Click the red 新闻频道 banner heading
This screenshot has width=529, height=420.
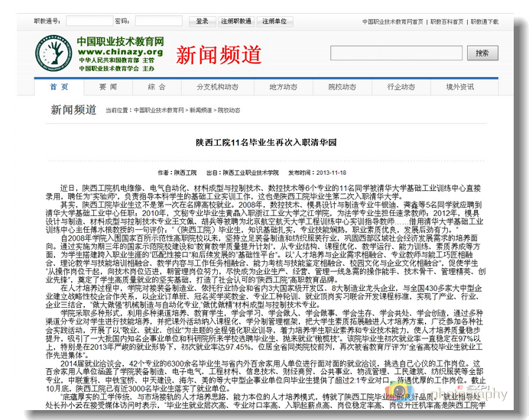point(219,55)
